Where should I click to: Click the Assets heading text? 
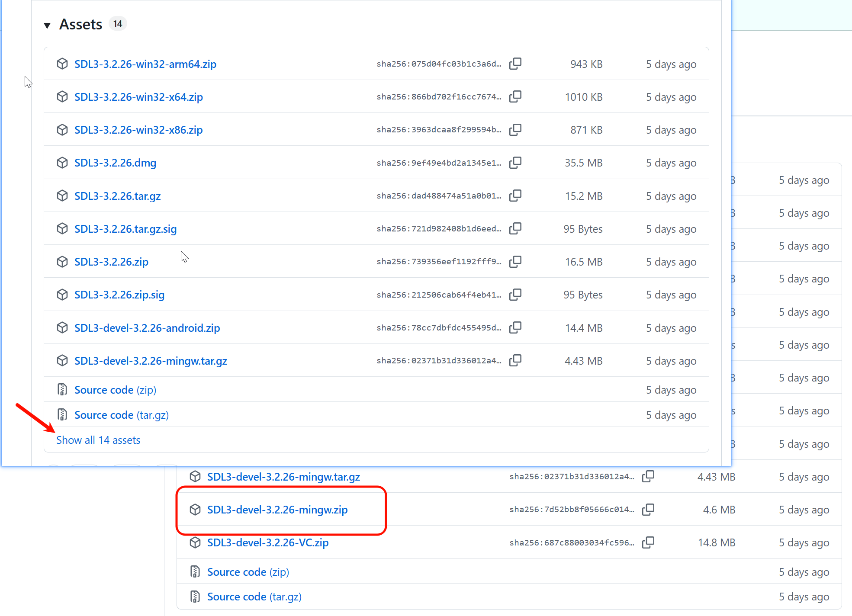click(x=80, y=24)
